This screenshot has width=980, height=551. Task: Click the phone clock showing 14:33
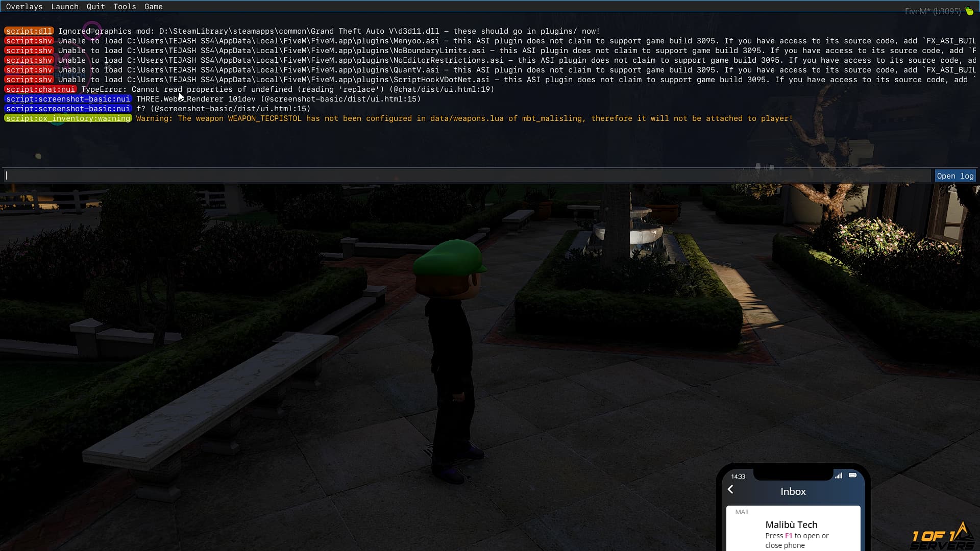[x=738, y=477]
